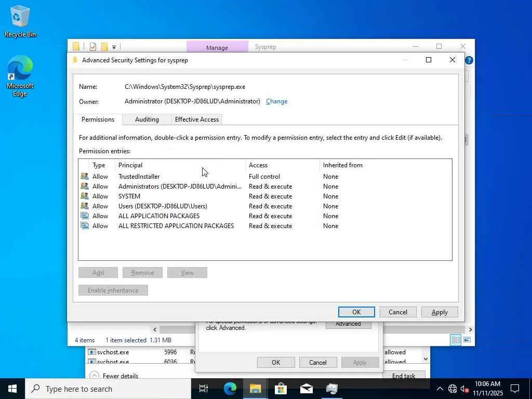Click the Enable inheritance button
532x399 pixels.
coord(113,290)
